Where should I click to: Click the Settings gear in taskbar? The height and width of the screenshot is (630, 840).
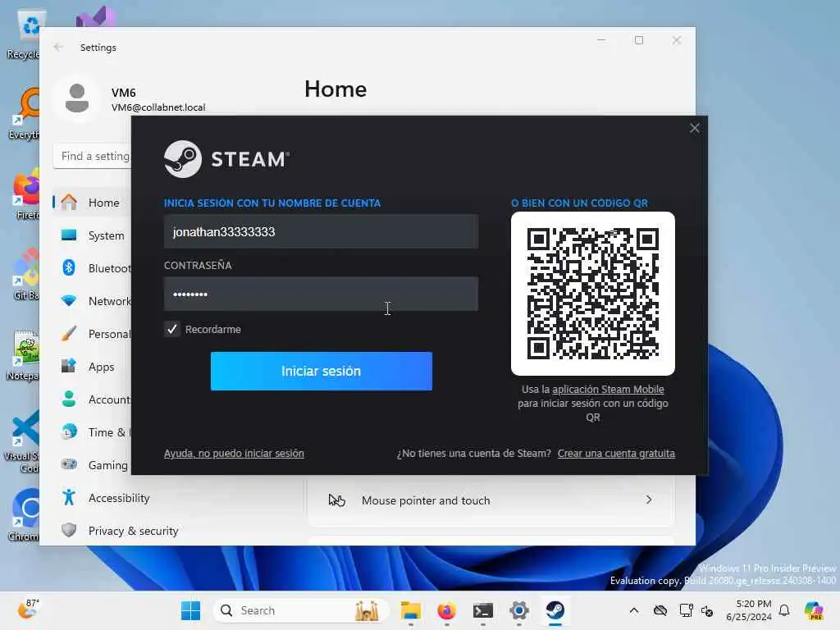point(518,610)
